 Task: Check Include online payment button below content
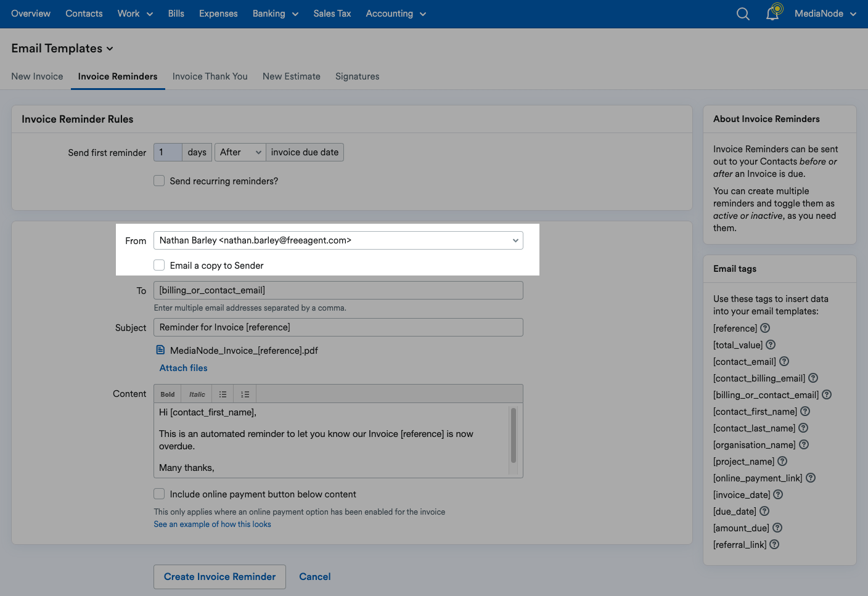pyautogui.click(x=159, y=494)
